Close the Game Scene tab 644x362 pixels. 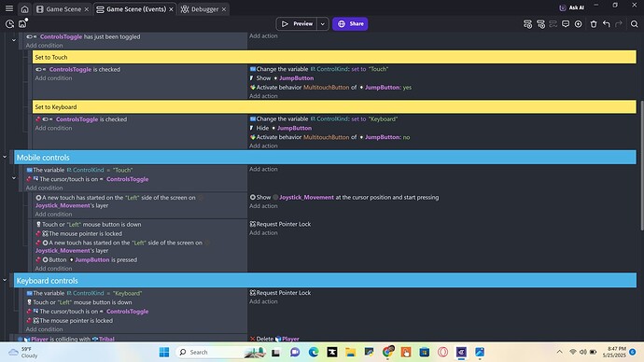pyautogui.click(x=87, y=9)
